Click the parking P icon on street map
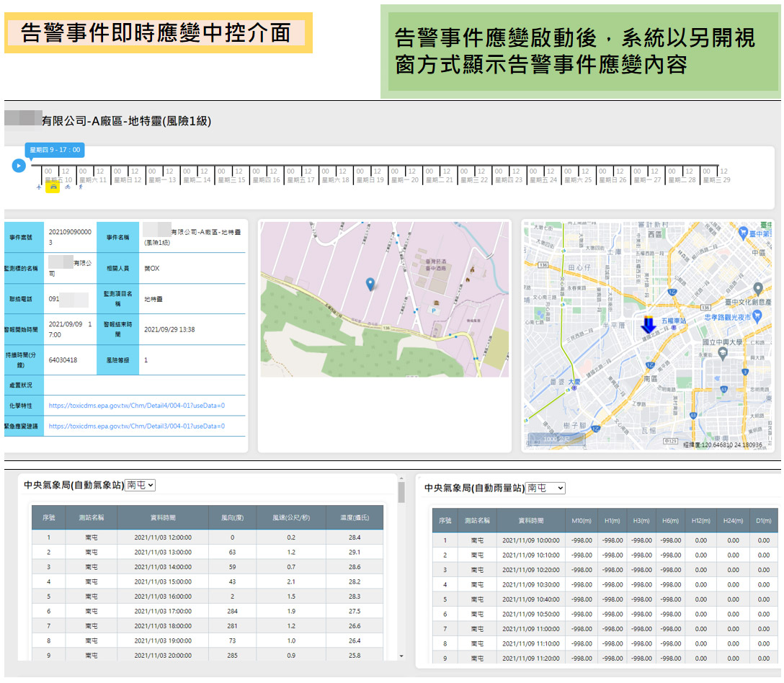This screenshot has width=784, height=683. [x=434, y=311]
